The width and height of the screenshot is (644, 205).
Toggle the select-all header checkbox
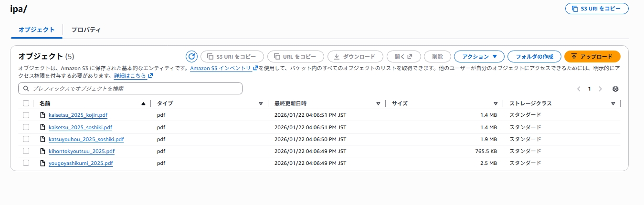pyautogui.click(x=26, y=103)
